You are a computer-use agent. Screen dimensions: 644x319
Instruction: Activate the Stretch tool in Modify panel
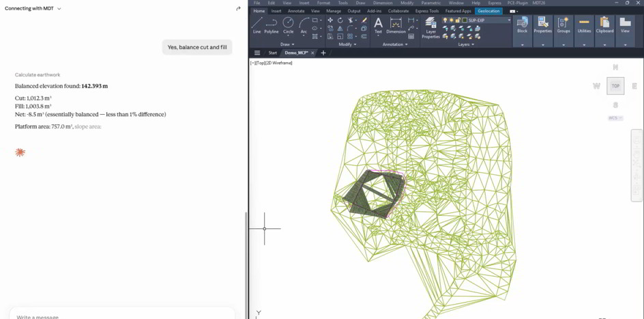pos(330,37)
